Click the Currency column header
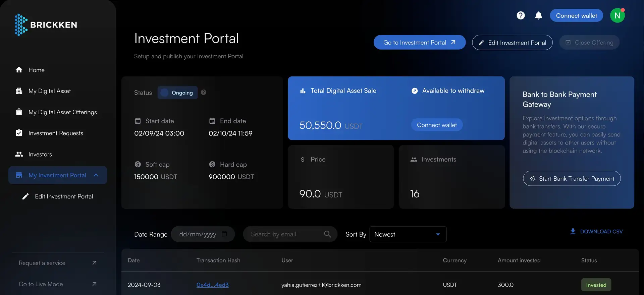The image size is (644, 295). pos(454,260)
